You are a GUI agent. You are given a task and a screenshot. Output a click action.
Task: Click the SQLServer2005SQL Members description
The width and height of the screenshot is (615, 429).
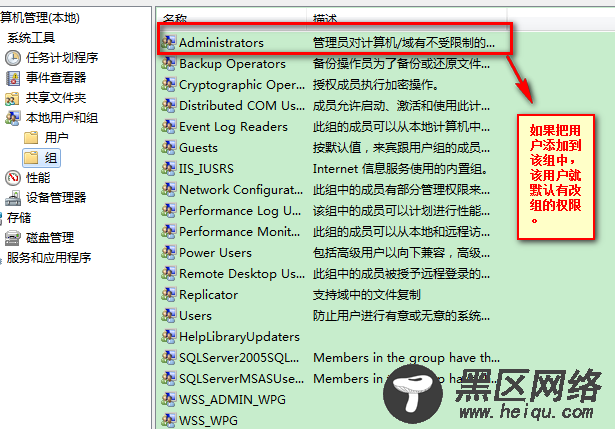(x=406, y=358)
